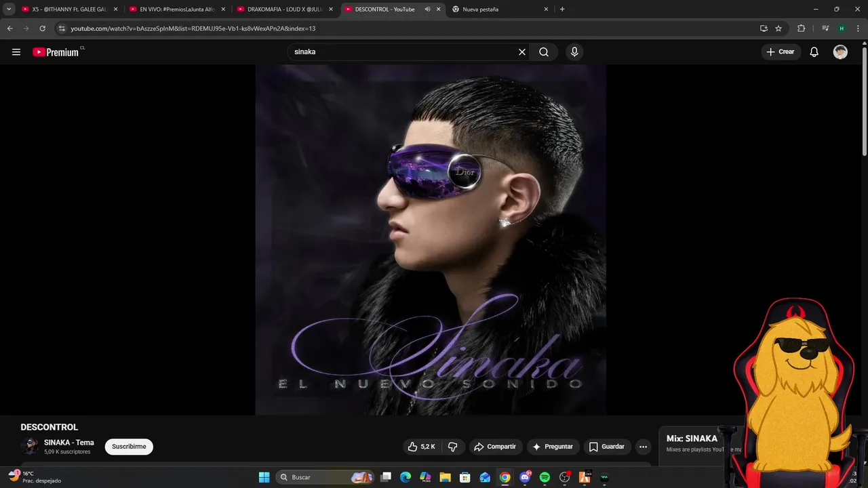Open Microsoft Store from the taskbar
868x488 pixels.
(465, 478)
